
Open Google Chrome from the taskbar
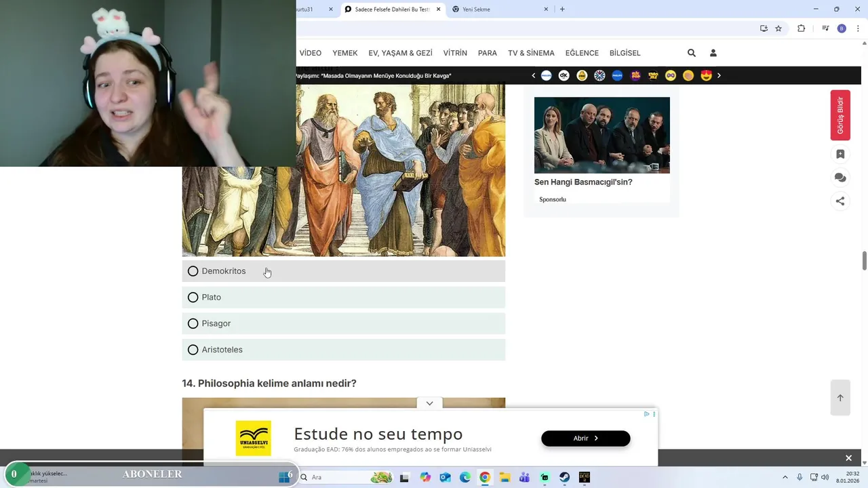click(x=485, y=477)
